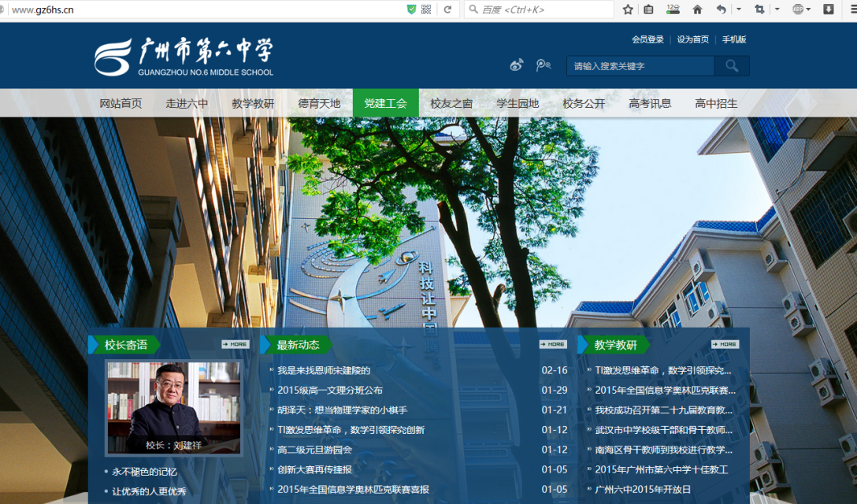
Task: Click the site keyword search input field
Action: point(640,66)
